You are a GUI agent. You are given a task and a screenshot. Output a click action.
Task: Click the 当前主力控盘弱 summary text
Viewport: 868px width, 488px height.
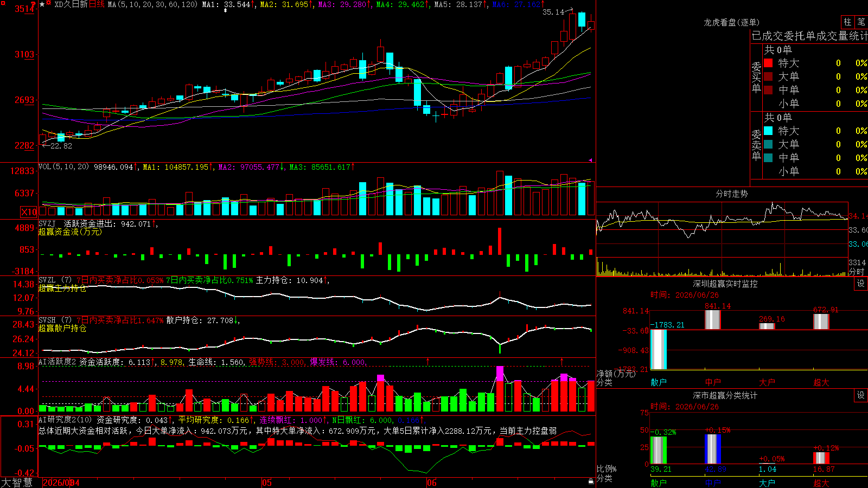point(528,431)
